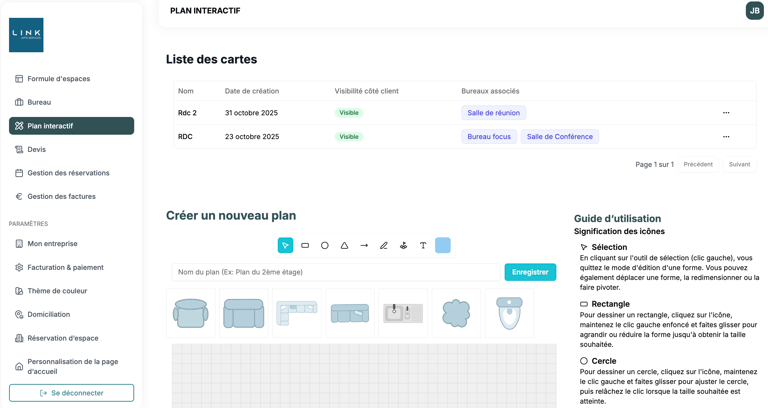The height and width of the screenshot is (408, 768).
Task: Click the Formule d'espaces sidebar icon
Action: 19,78
